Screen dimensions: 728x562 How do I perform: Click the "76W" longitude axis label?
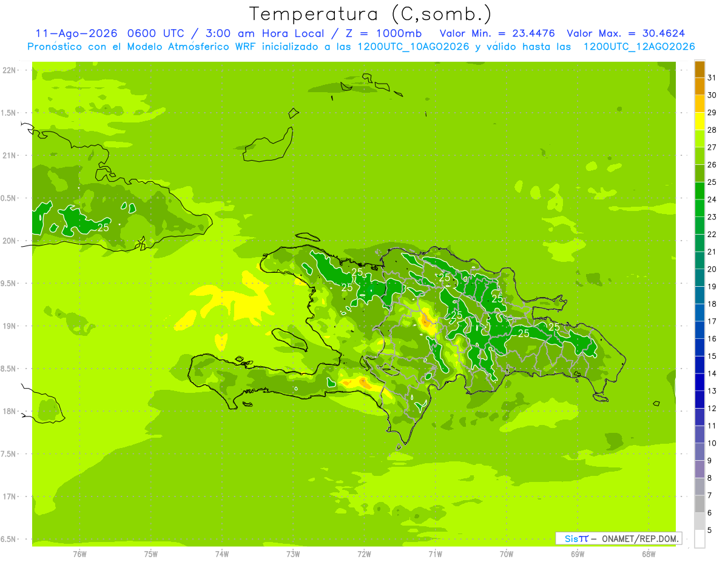pyautogui.click(x=79, y=554)
